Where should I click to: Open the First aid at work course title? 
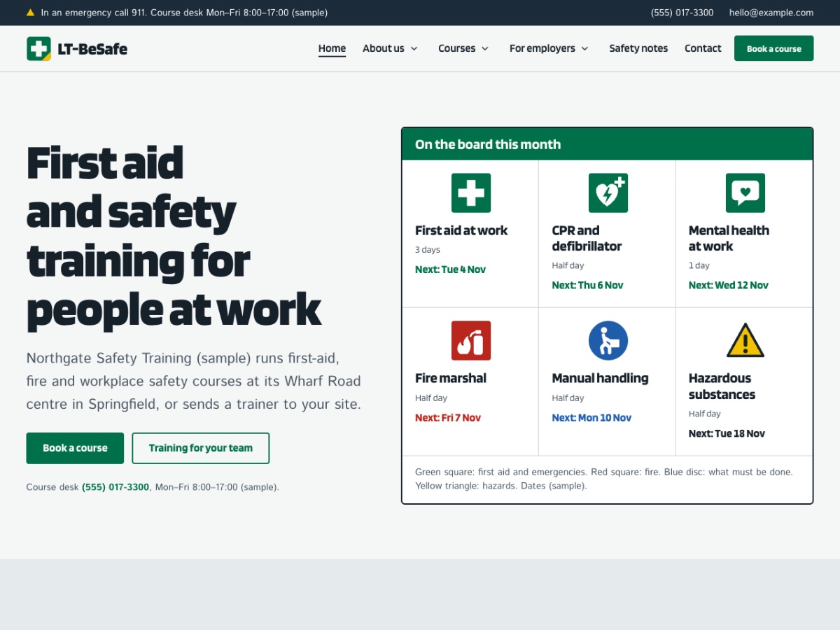coord(461,230)
